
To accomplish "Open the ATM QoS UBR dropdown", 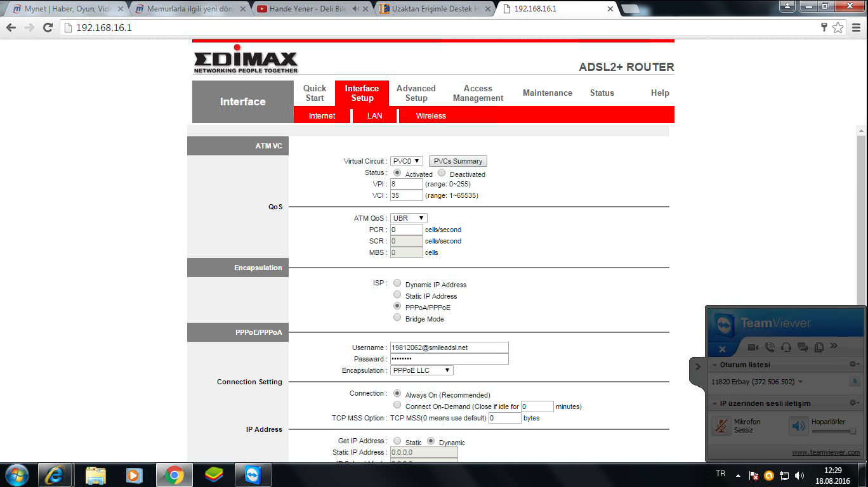I will [x=409, y=218].
